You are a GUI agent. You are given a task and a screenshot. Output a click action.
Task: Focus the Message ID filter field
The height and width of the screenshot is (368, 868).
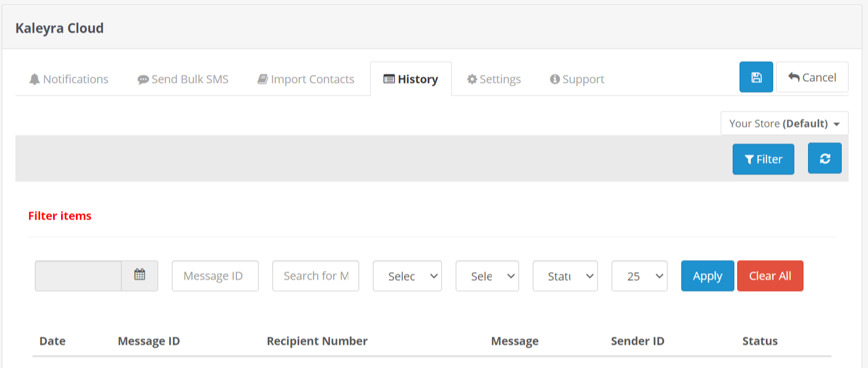pyautogui.click(x=215, y=275)
